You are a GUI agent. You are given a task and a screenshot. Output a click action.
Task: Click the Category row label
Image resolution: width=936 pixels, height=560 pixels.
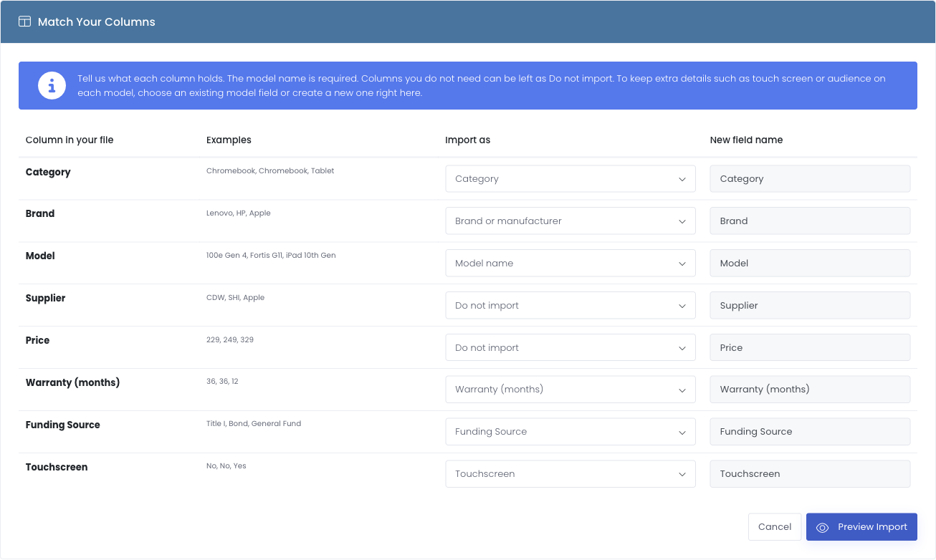pos(48,173)
